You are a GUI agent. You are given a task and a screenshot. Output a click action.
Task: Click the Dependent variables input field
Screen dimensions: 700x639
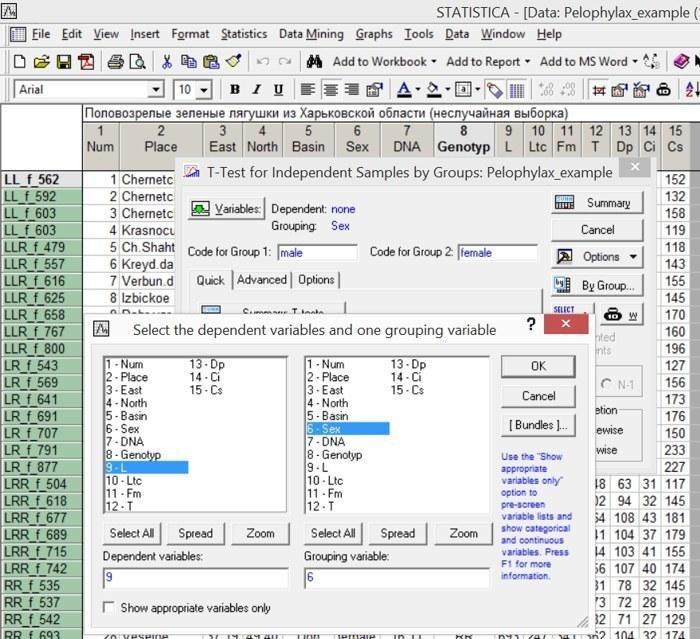point(196,577)
